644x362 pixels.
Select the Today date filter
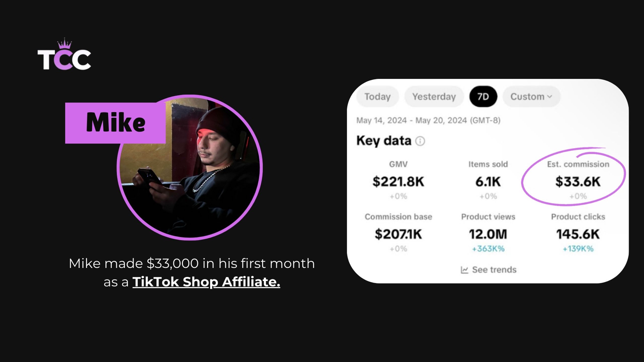(x=377, y=97)
